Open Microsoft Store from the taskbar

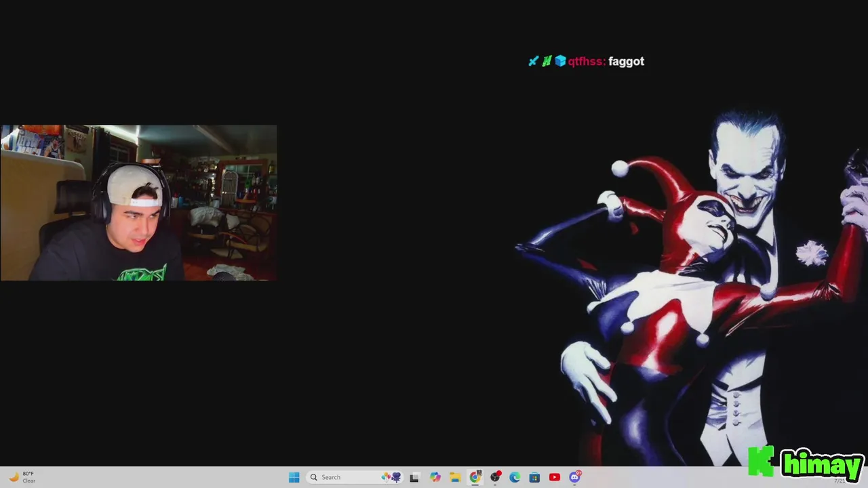[x=534, y=477]
